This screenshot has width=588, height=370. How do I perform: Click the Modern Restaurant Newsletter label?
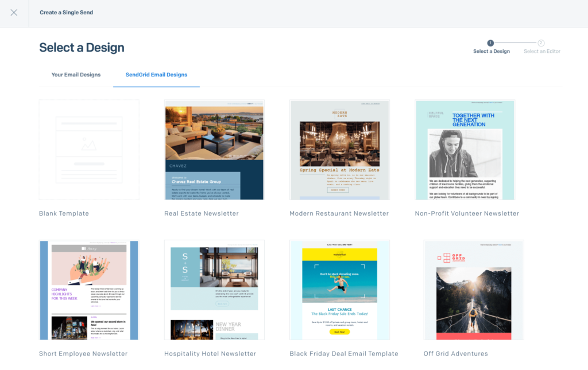point(339,213)
